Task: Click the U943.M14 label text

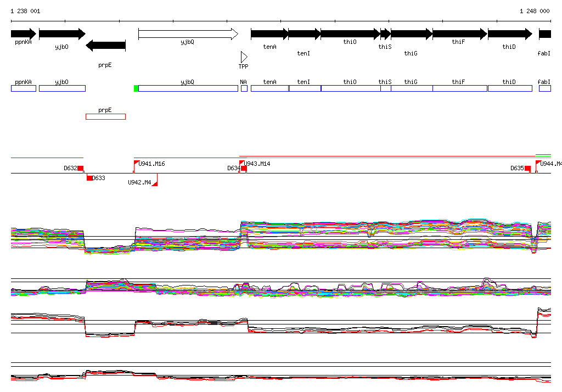Action: [x=257, y=164]
